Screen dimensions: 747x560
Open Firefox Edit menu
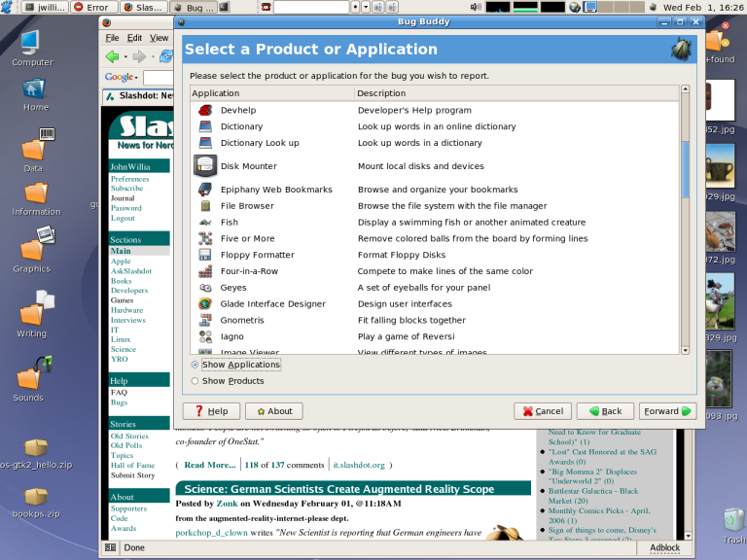click(134, 38)
